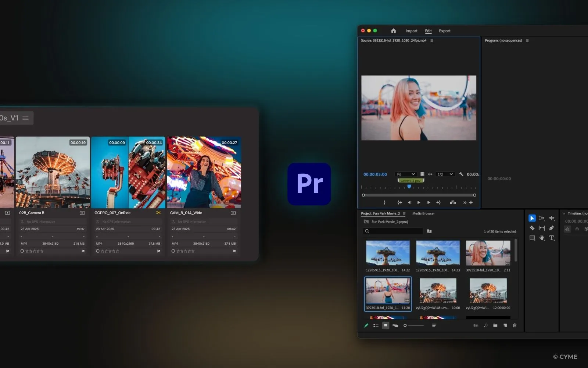Open the 1/2 playback resolution dropdown

click(x=445, y=174)
